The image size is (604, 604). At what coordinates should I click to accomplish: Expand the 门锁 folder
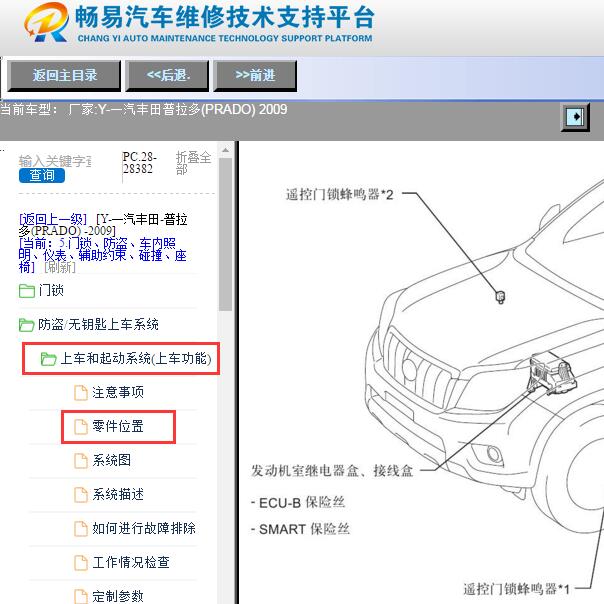pyautogui.click(x=51, y=290)
